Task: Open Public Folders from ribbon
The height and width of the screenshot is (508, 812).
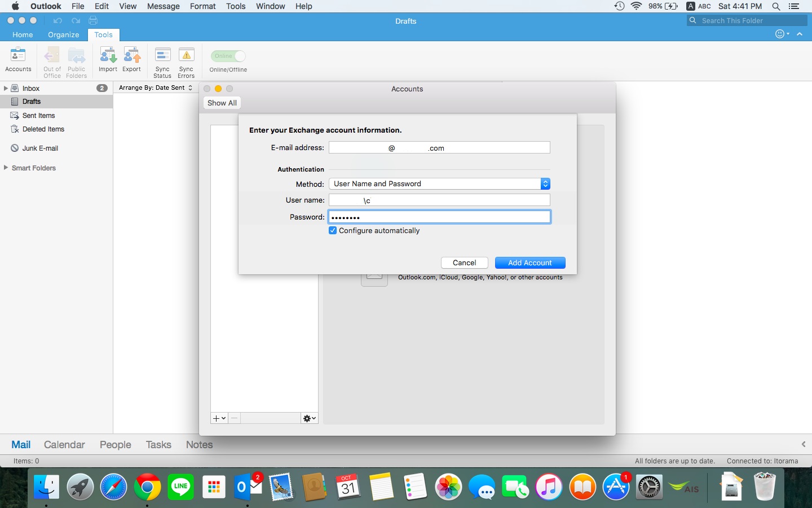Action: (76, 62)
